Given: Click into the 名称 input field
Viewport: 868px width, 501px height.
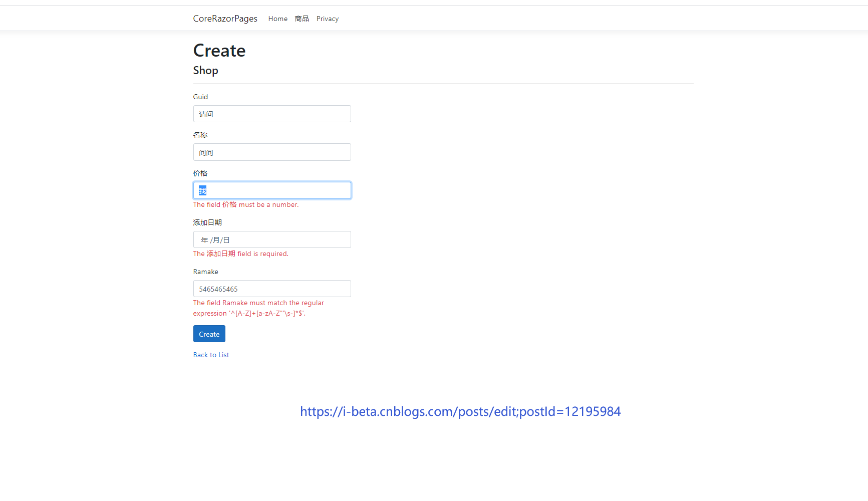Looking at the screenshot, I should (x=272, y=152).
